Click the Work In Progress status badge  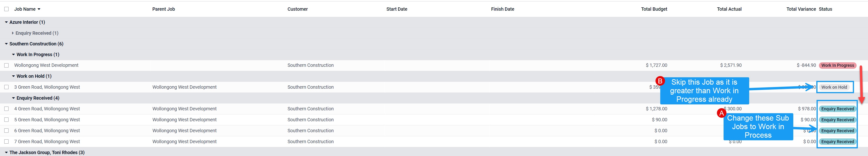(x=837, y=65)
